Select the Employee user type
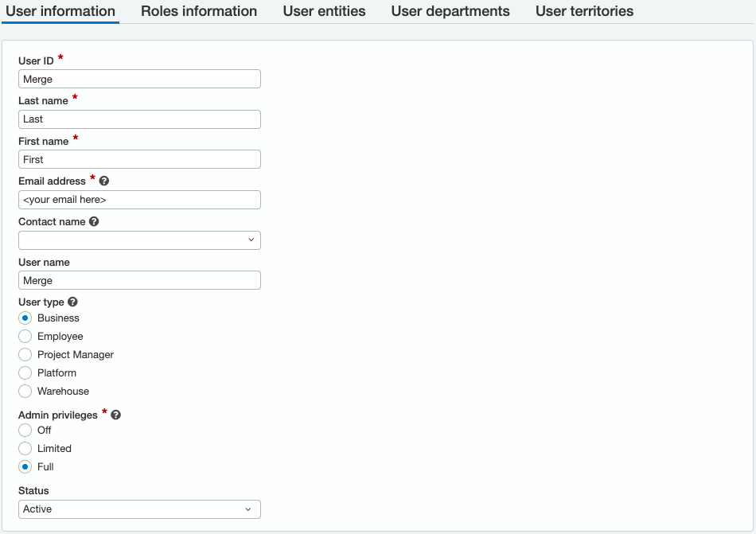Screen dimensions: 756x534 pos(25,337)
